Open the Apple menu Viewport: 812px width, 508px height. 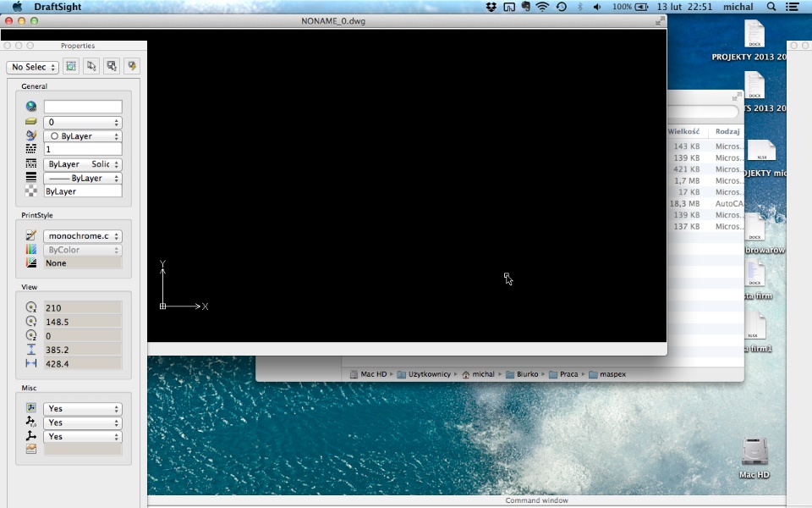point(17,7)
